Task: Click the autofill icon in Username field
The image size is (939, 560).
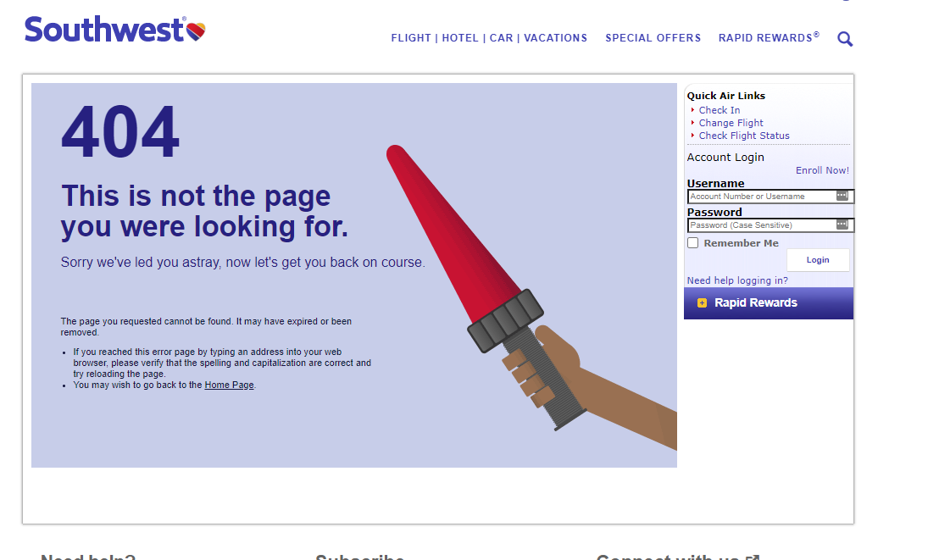Action: pos(842,196)
